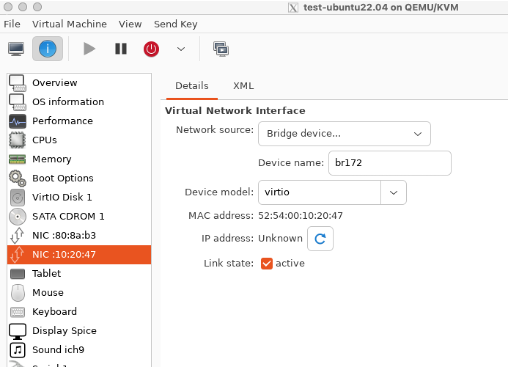Open the Send Key menu

175,24
